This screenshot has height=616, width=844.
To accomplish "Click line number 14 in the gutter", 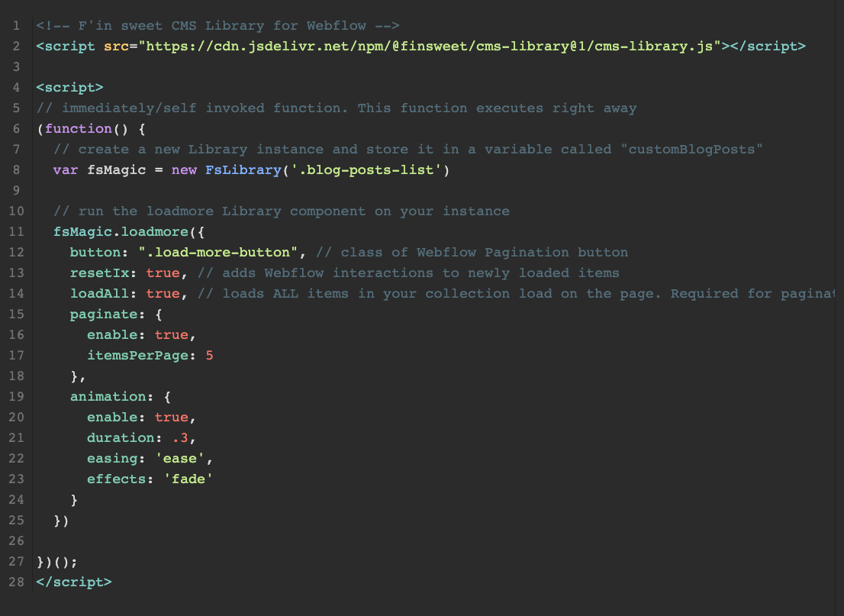I will coord(16,293).
